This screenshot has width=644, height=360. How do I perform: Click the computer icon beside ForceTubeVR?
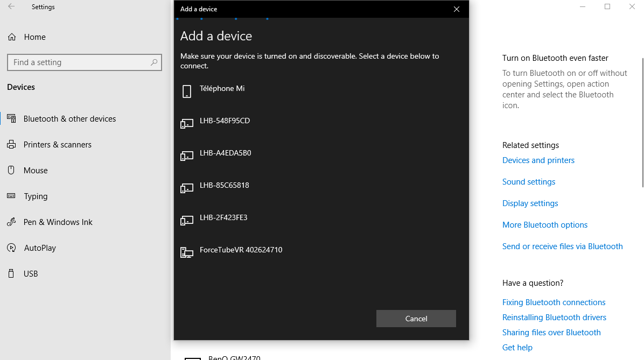pyautogui.click(x=187, y=252)
